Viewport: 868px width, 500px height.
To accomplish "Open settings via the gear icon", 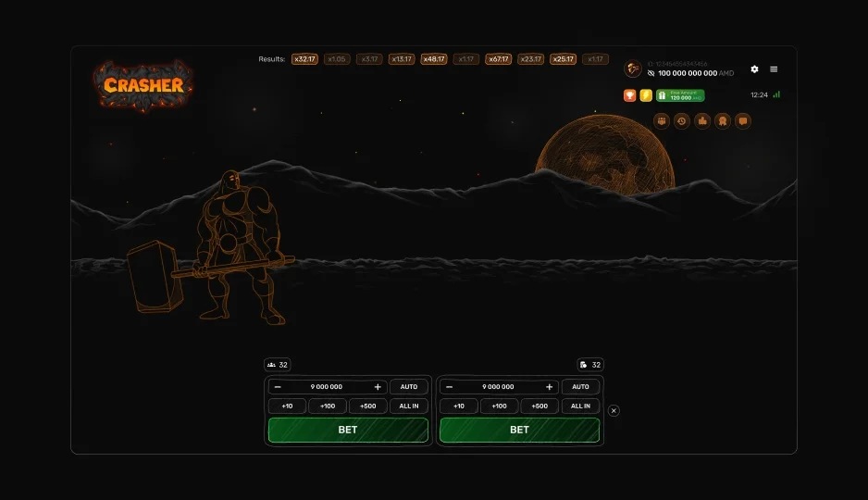I will [754, 69].
